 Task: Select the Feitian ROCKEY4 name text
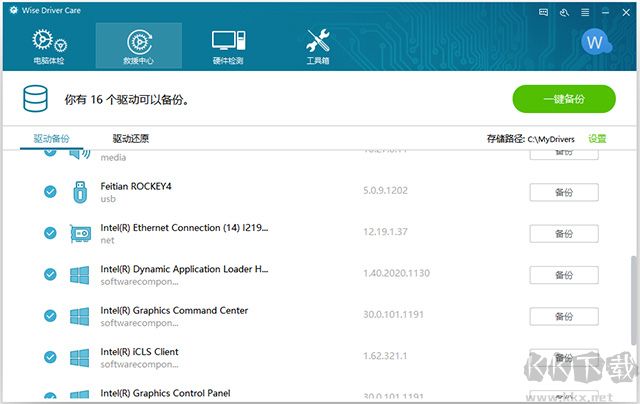pos(136,186)
